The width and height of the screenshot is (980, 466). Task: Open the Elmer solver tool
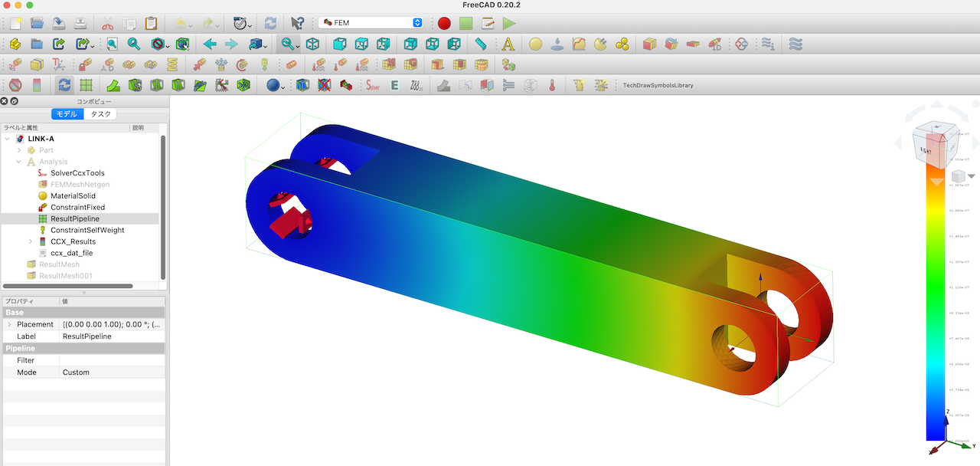(x=394, y=84)
